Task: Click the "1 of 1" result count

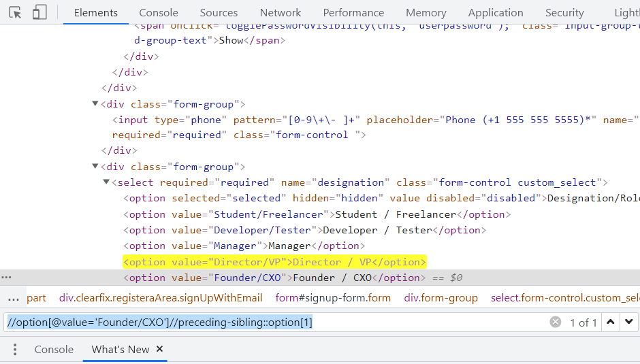Action: 583,322
